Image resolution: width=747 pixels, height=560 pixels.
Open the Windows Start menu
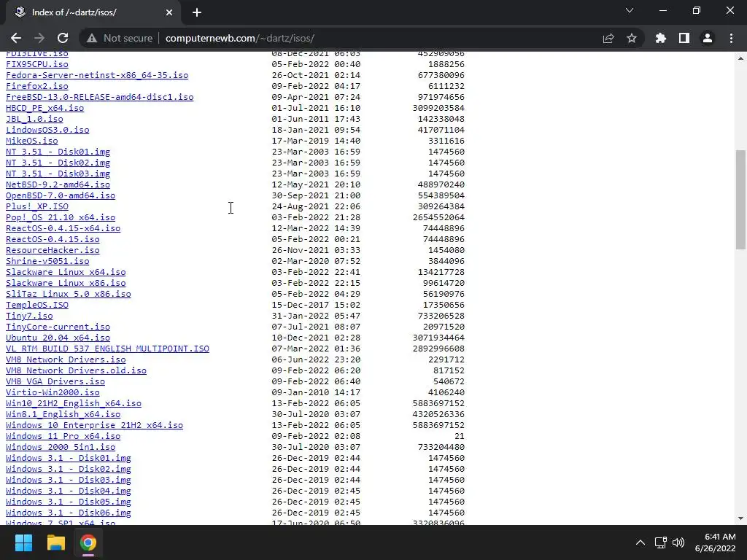pyautogui.click(x=23, y=542)
